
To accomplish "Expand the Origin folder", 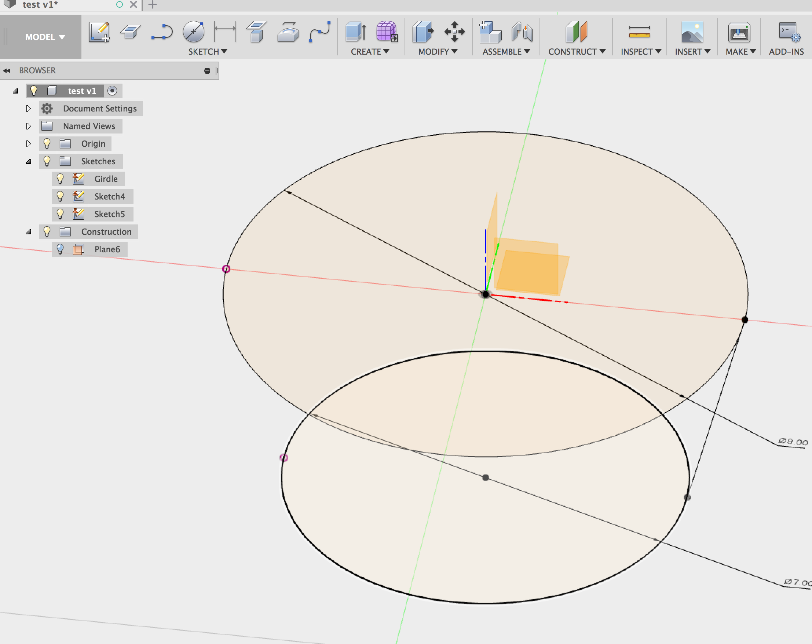I will [28, 144].
